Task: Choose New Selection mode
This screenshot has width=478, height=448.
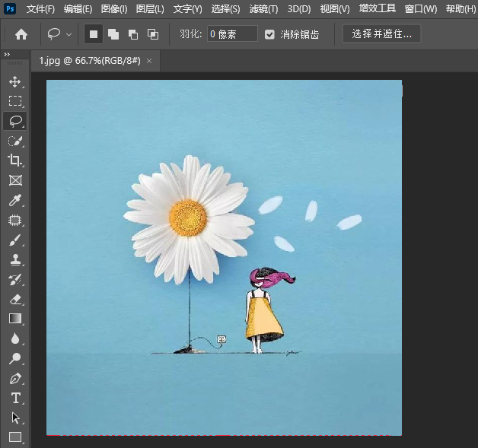Action: [x=94, y=34]
